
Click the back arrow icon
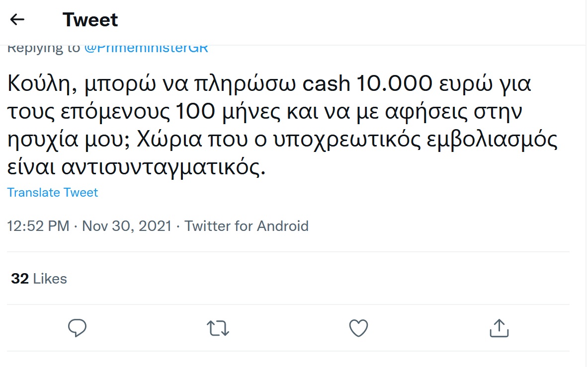17,19
